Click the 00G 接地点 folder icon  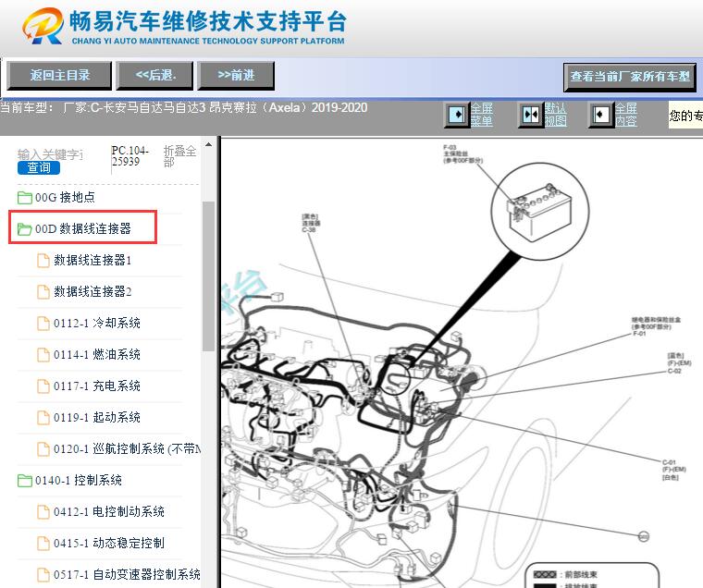coord(25,198)
